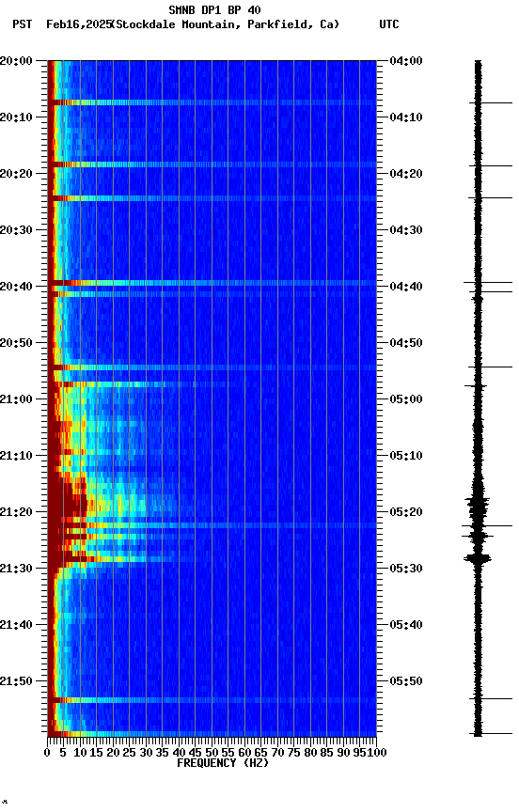Click the 05:00 UTC time label
Screen dimensions: 519x812
coord(406,399)
